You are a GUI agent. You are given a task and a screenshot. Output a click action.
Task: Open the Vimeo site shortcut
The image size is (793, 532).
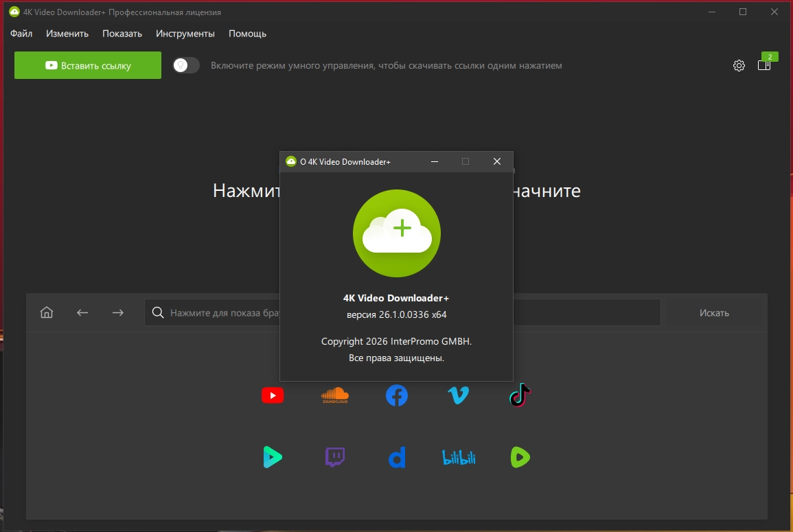[459, 395]
